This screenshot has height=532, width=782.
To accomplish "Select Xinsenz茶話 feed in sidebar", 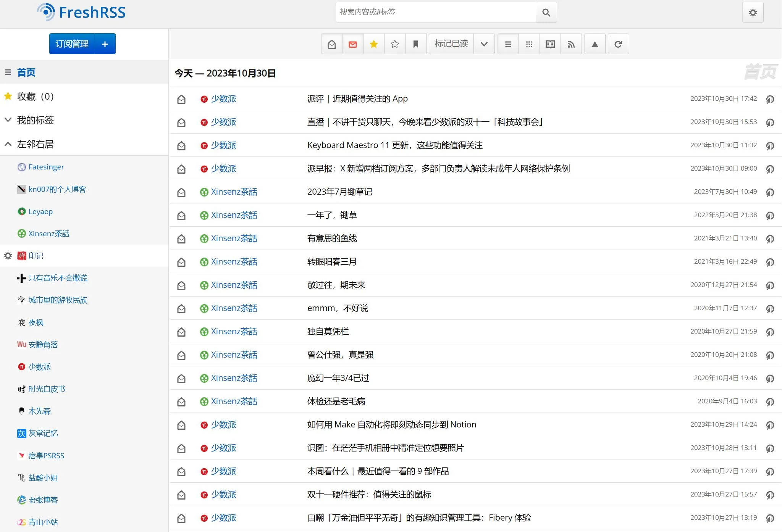I will (x=49, y=234).
